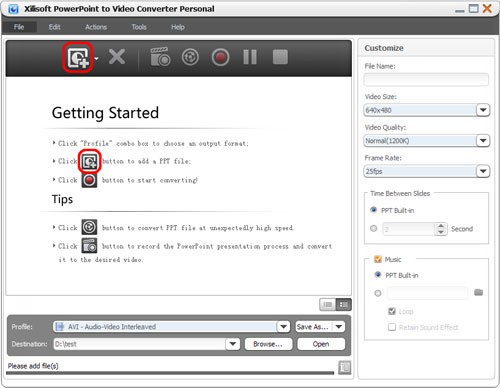Open the Add file dropdown arrow in toolbar
500x388 pixels.
pos(97,59)
